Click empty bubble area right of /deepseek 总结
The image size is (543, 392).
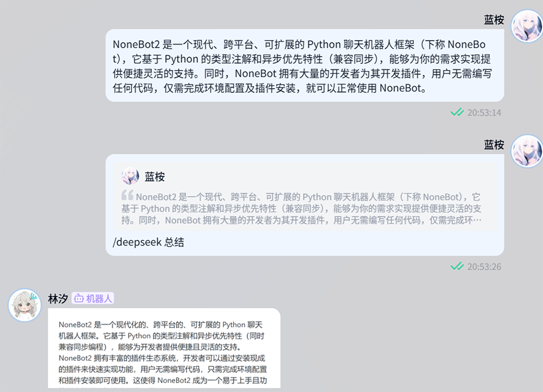coord(338,243)
